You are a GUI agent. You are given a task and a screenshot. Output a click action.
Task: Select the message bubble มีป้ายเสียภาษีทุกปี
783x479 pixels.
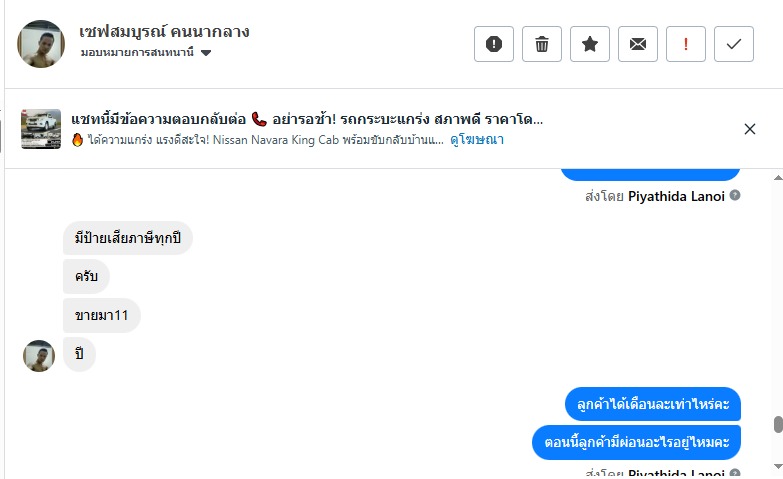(127, 238)
